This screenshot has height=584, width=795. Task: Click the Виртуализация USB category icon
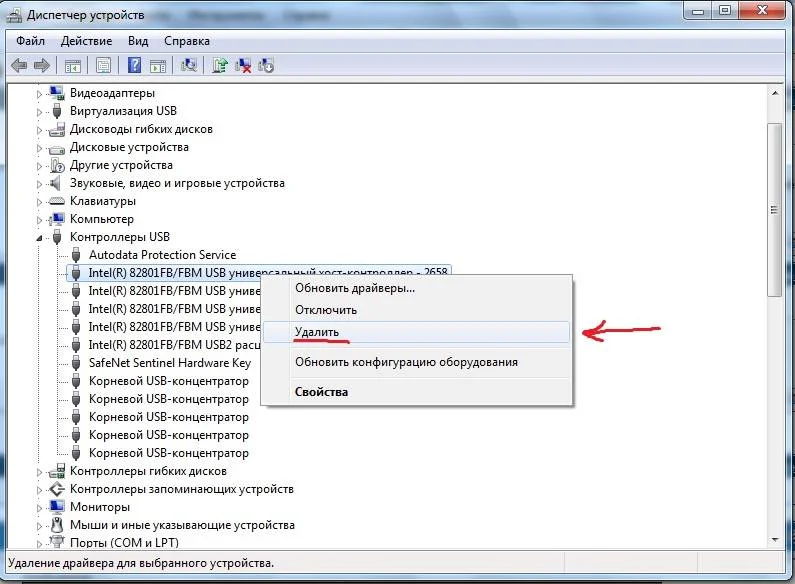(x=57, y=111)
